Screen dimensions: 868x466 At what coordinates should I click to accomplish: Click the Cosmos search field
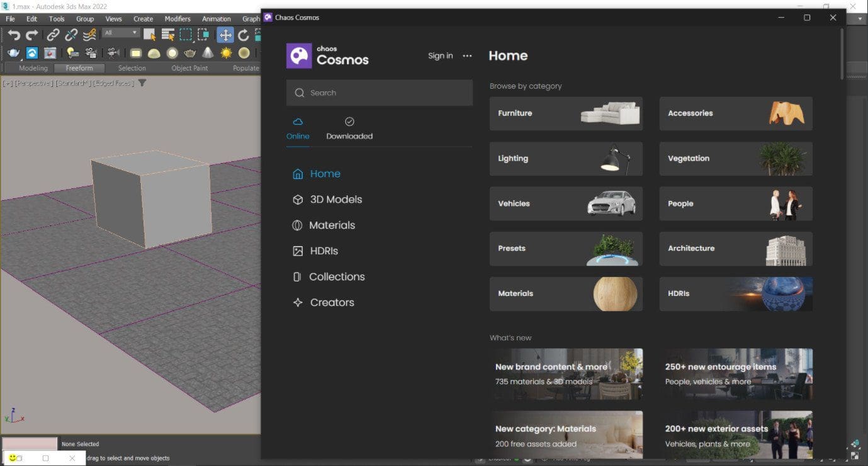[380, 93]
